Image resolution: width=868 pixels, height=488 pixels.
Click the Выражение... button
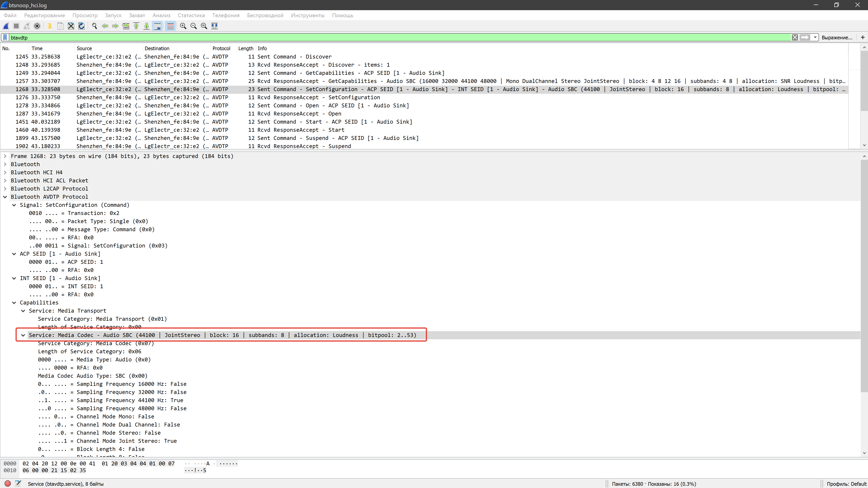coord(837,37)
